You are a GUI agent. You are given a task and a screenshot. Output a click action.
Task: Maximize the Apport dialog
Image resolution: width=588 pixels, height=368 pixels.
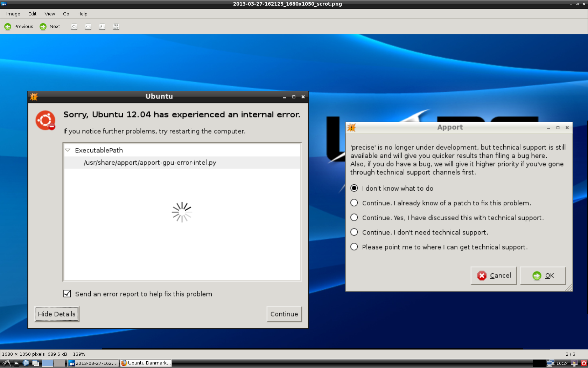[x=558, y=128]
